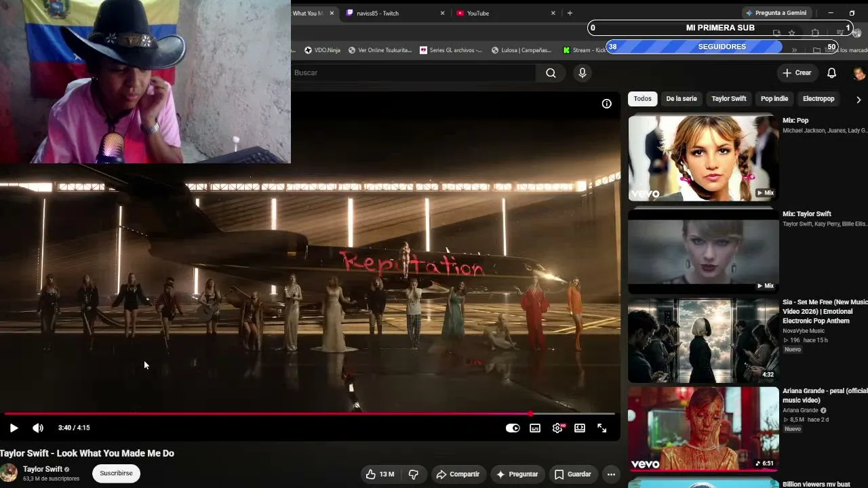This screenshot has width=868, height=488.
Task: Seek on the red video progress bar
Action: pos(309,413)
